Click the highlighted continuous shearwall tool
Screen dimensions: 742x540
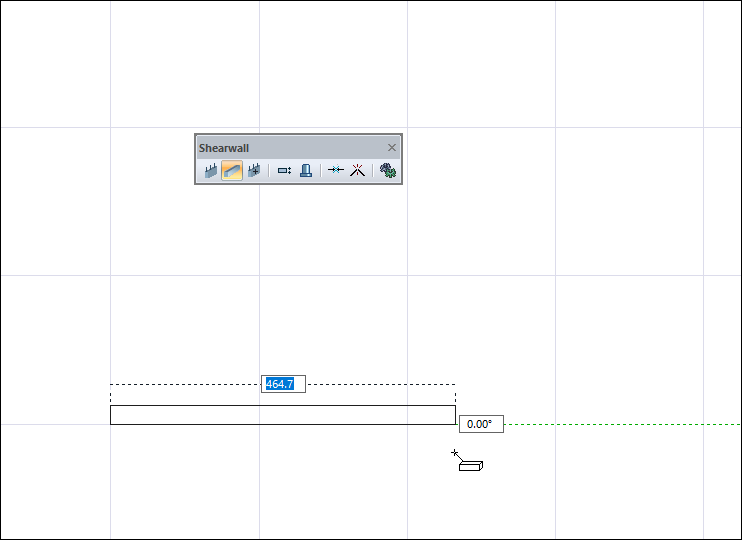[x=232, y=170]
